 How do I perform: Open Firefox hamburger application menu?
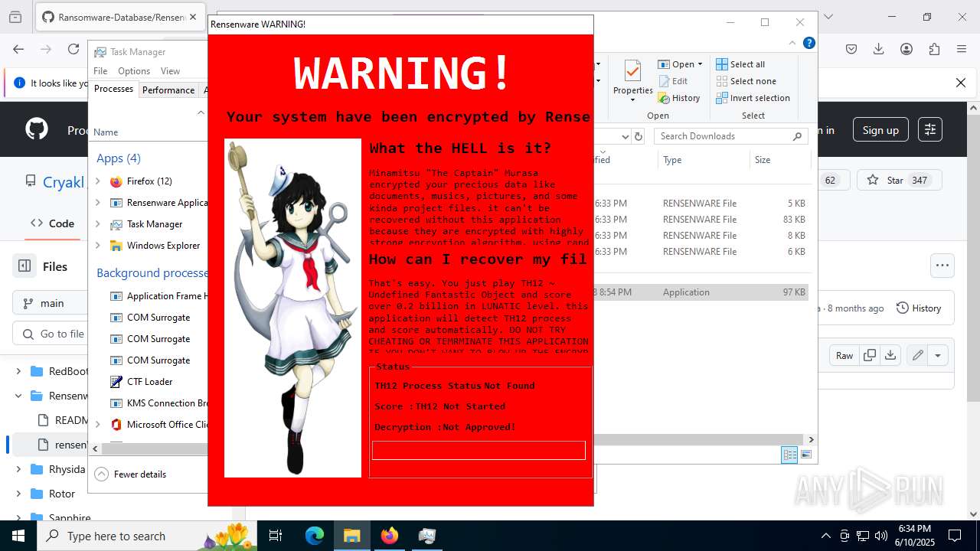[x=962, y=49]
